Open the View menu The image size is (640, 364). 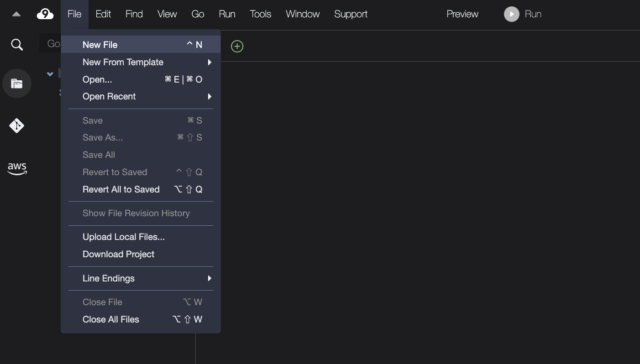[167, 14]
